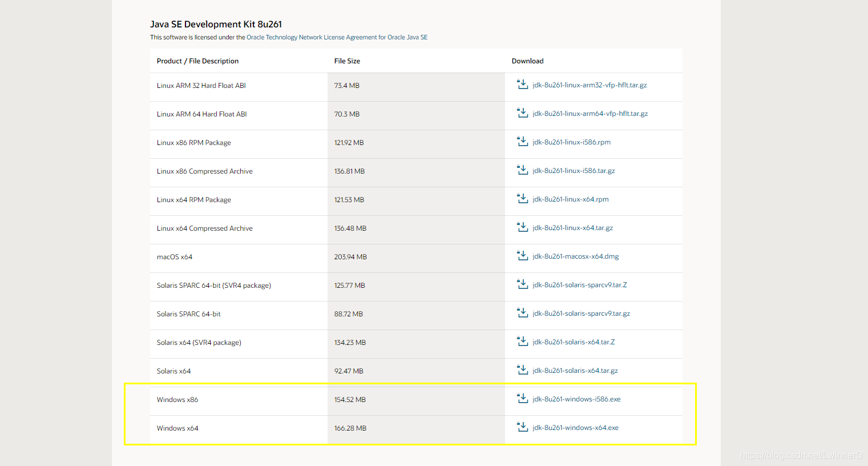This screenshot has height=466, width=868.
Task: Download jdk-8u261-windows-x64.exe link
Action: click(575, 428)
